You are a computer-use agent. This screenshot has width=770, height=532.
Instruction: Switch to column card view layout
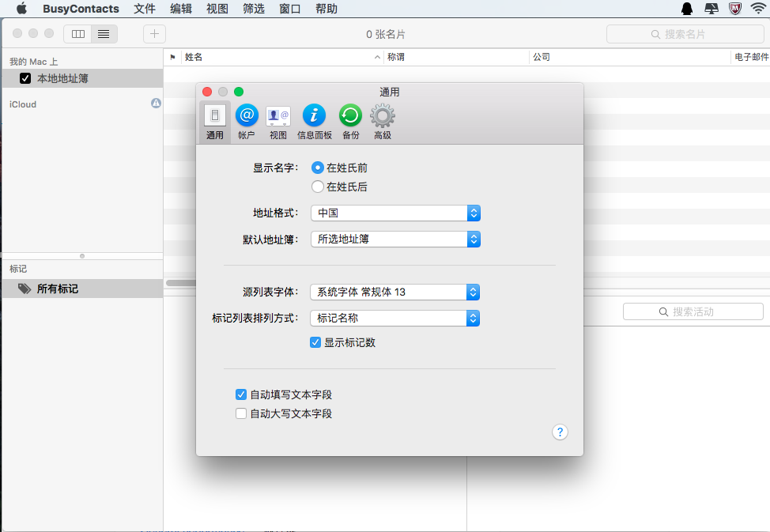tap(77, 34)
